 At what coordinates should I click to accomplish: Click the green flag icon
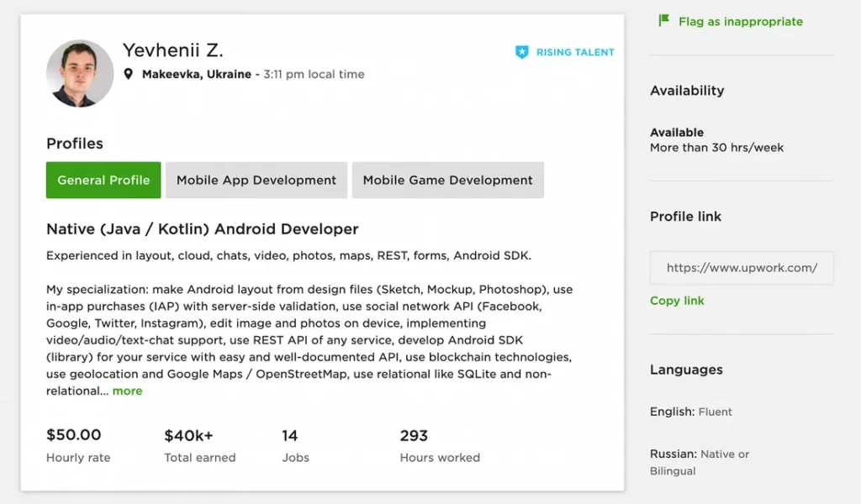point(664,21)
